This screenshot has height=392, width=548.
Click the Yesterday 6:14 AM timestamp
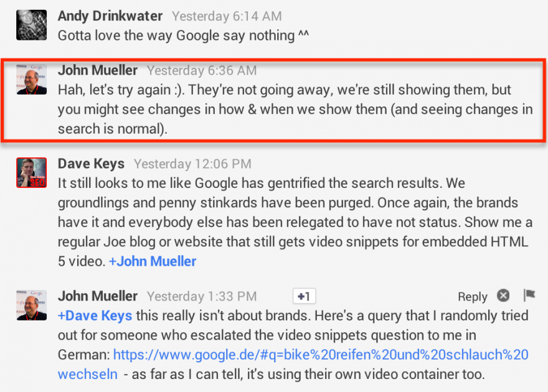pos(227,16)
